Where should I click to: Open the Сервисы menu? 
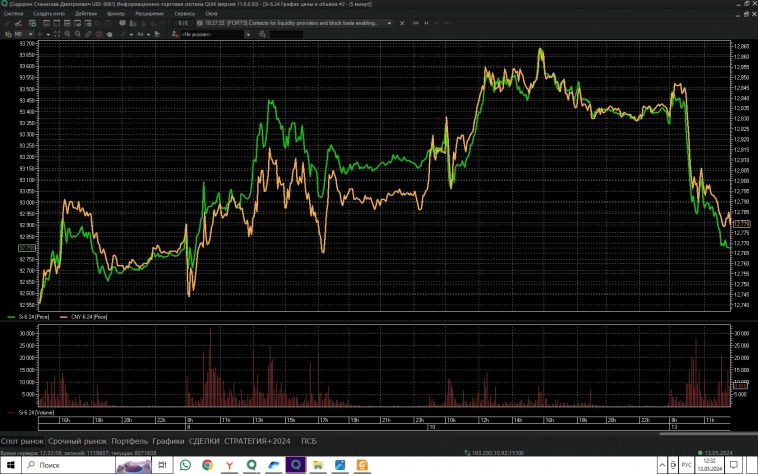pos(184,14)
